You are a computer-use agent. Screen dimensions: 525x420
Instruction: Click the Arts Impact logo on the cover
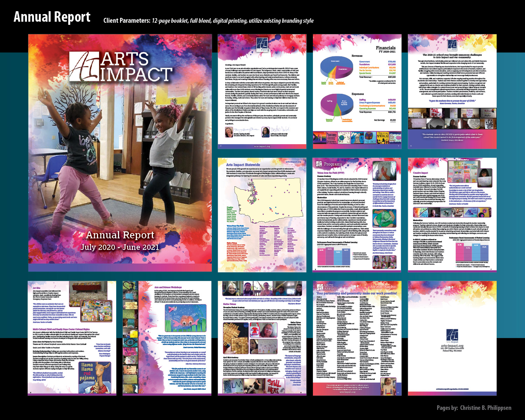(121, 67)
